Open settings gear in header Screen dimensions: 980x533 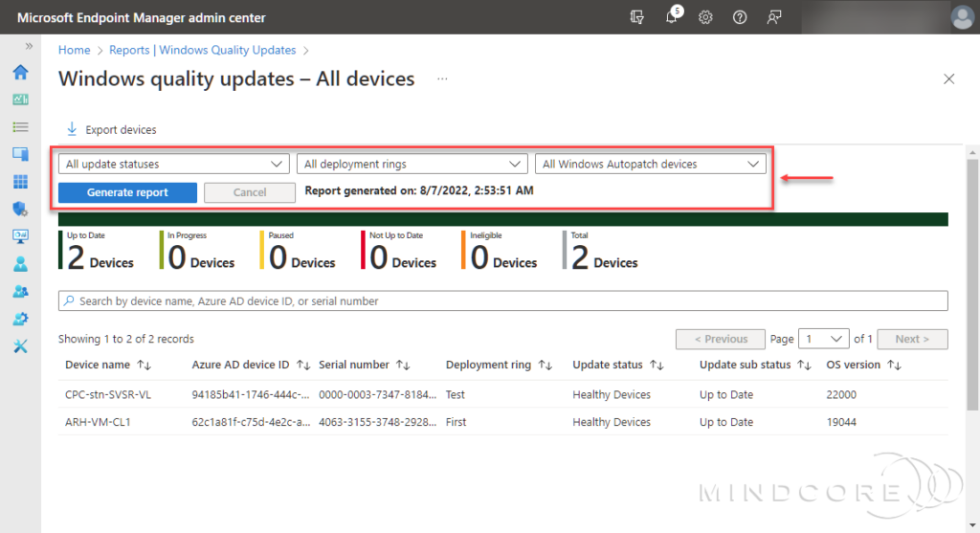[705, 17]
